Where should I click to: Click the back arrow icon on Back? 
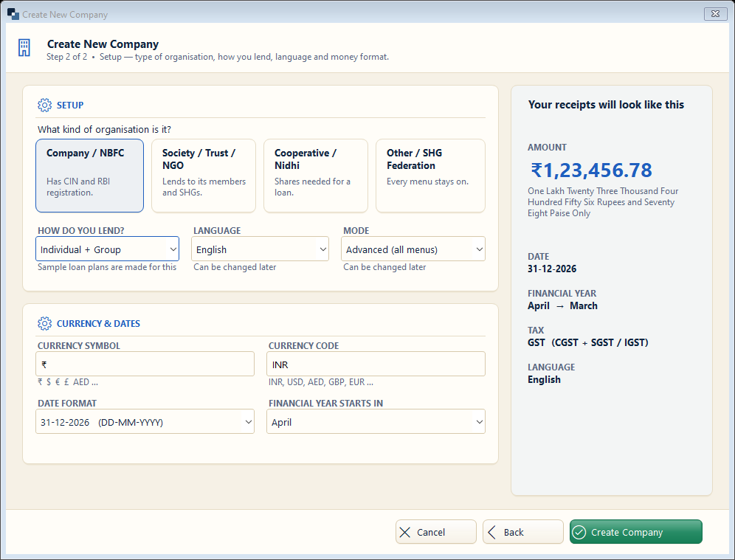(x=491, y=532)
